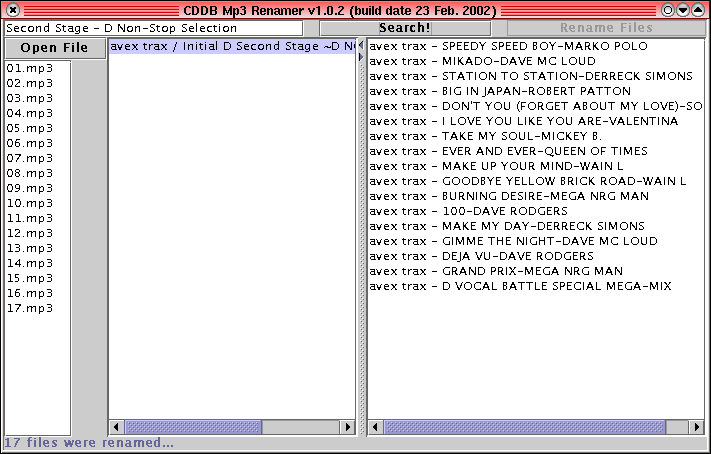Click the grayed Rename Files button

pos(606,28)
